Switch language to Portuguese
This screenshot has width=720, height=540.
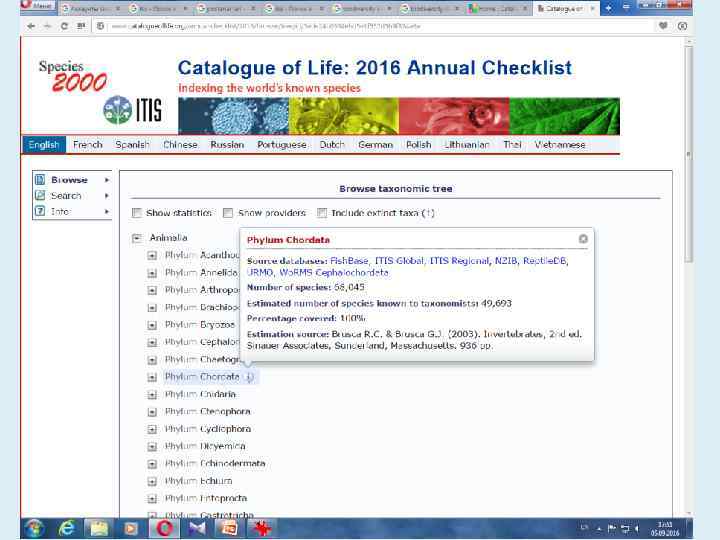click(x=281, y=145)
